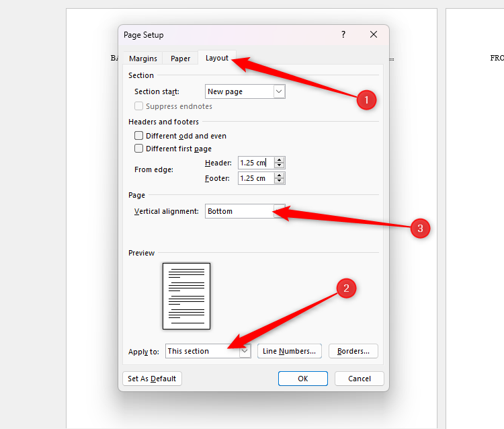Open the Vertical alignment dropdown
The width and height of the screenshot is (504, 429).
coord(245,211)
